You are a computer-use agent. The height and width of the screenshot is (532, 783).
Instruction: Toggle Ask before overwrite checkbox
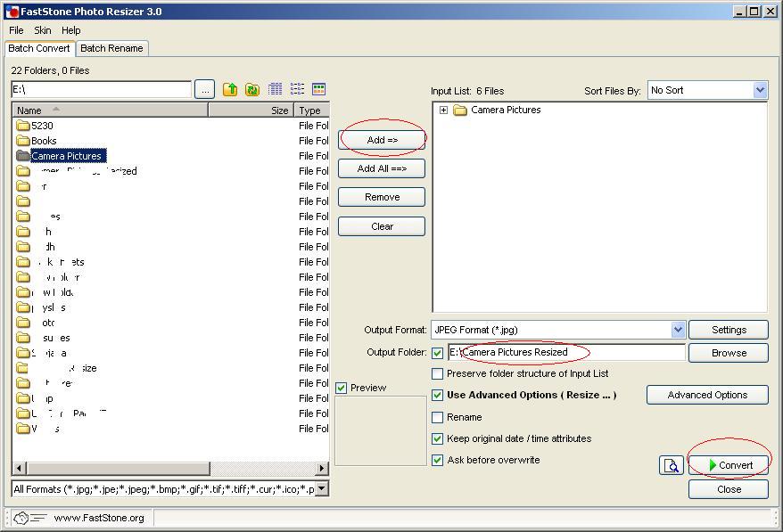(x=438, y=460)
